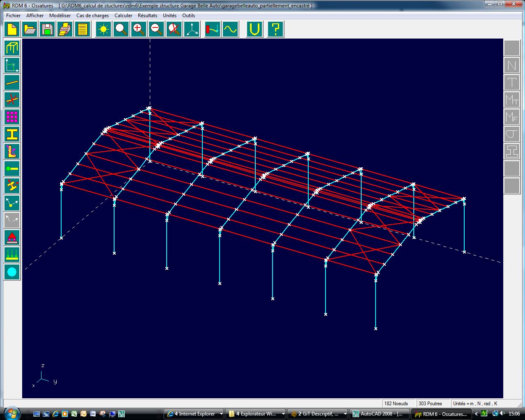Screen dimensions: 525x420
Task: Select the node coordinate axes tool
Action: [12, 65]
